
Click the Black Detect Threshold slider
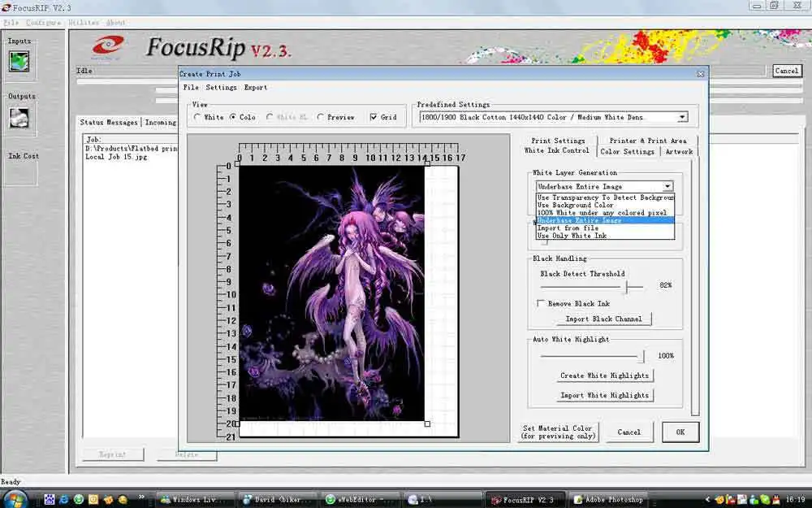pyautogui.click(x=626, y=286)
